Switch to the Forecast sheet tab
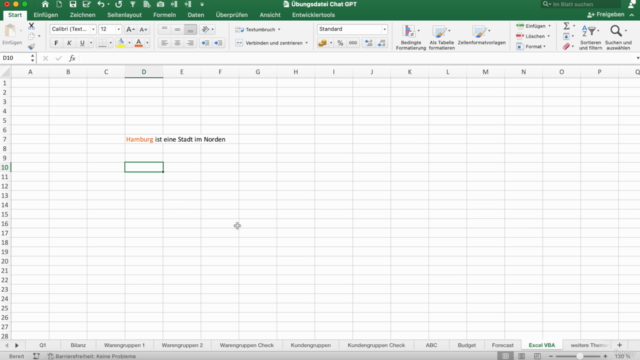 (x=502, y=345)
